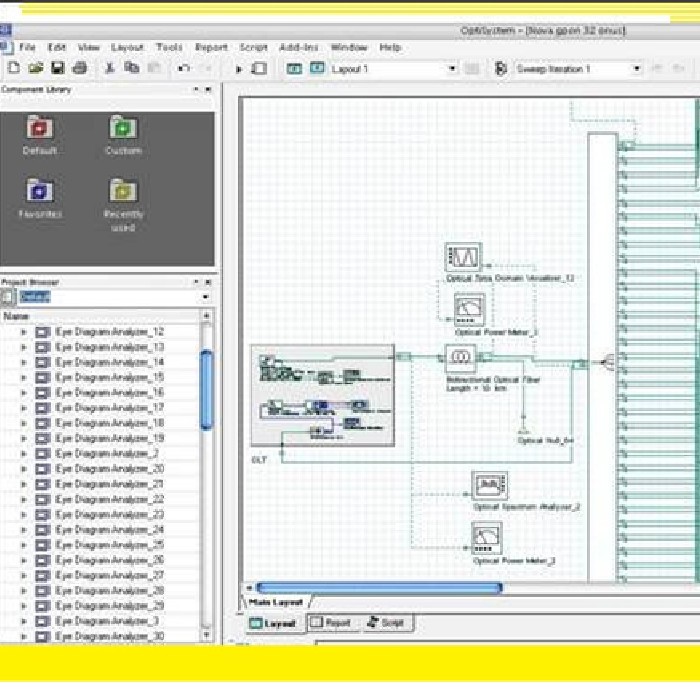Viewport: 700px width, 700px height.
Task: Expand Eye Diagram Analyzer_12 tree node
Action: pos(25,332)
